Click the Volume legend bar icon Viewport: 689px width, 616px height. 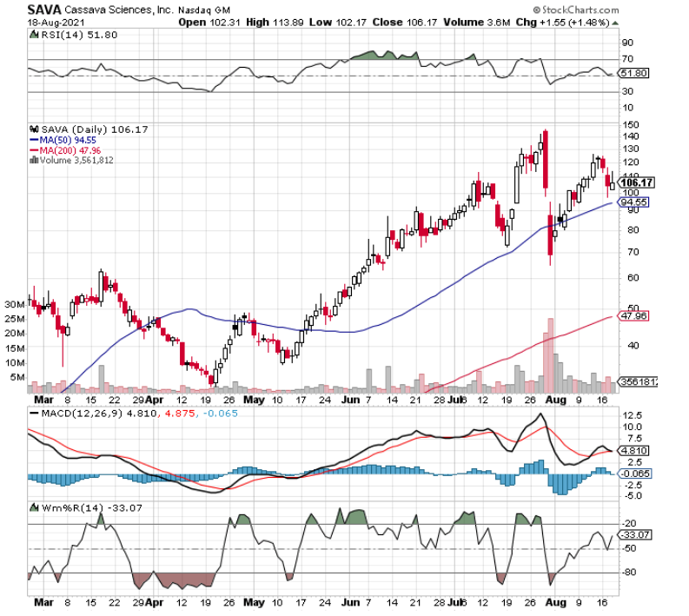34,161
